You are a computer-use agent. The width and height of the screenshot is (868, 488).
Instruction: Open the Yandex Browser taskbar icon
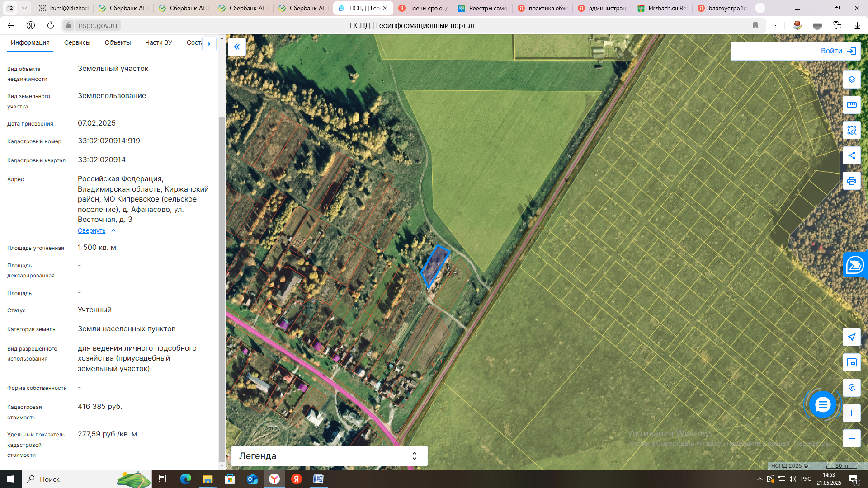click(274, 479)
